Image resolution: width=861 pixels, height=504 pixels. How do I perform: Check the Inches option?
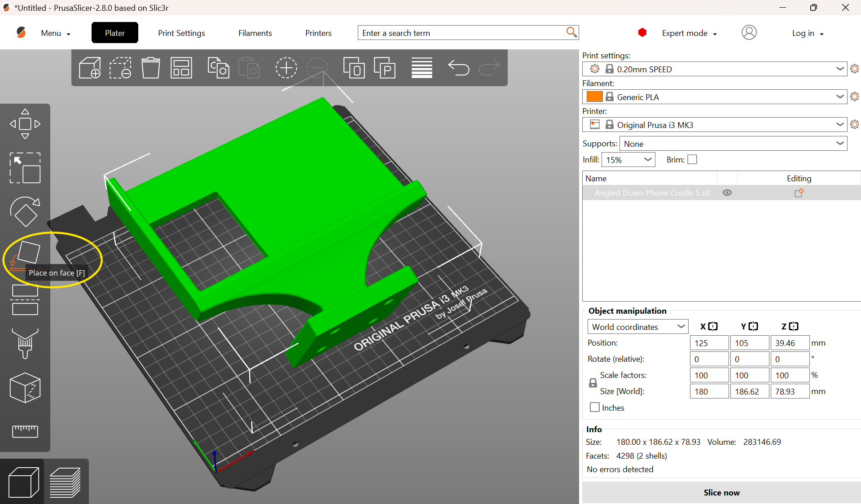point(595,407)
